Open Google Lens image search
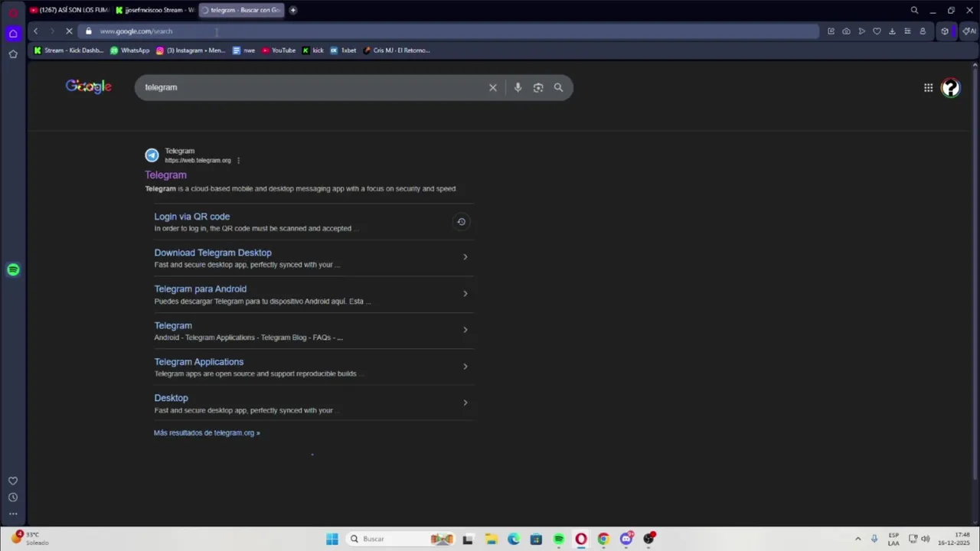The width and height of the screenshot is (980, 551). pyautogui.click(x=538, y=87)
